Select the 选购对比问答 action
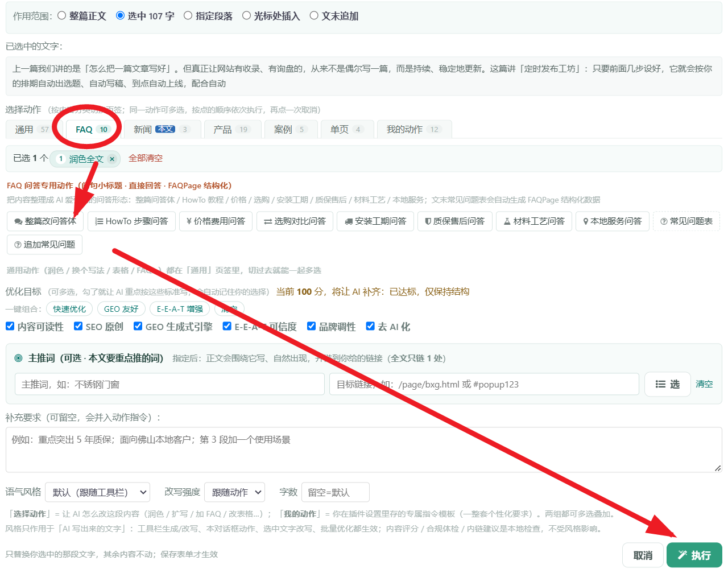This screenshot has height=573, width=728. [x=295, y=221]
